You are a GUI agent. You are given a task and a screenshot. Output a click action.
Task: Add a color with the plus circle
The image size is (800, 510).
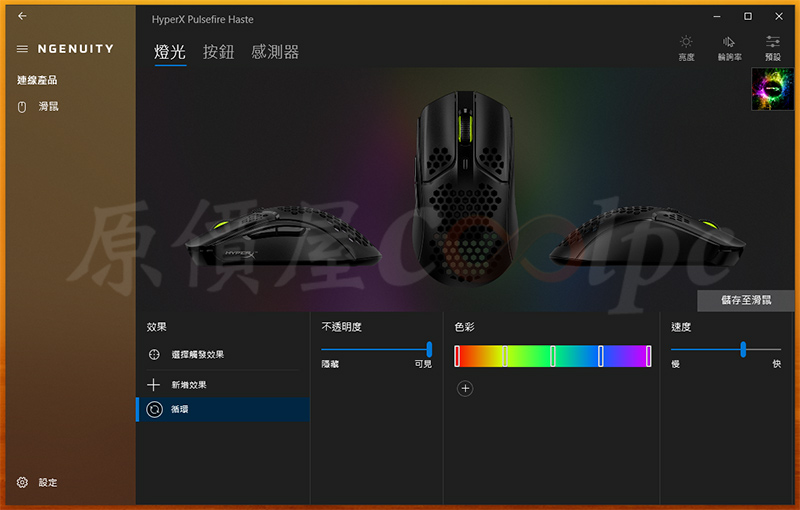tap(465, 389)
